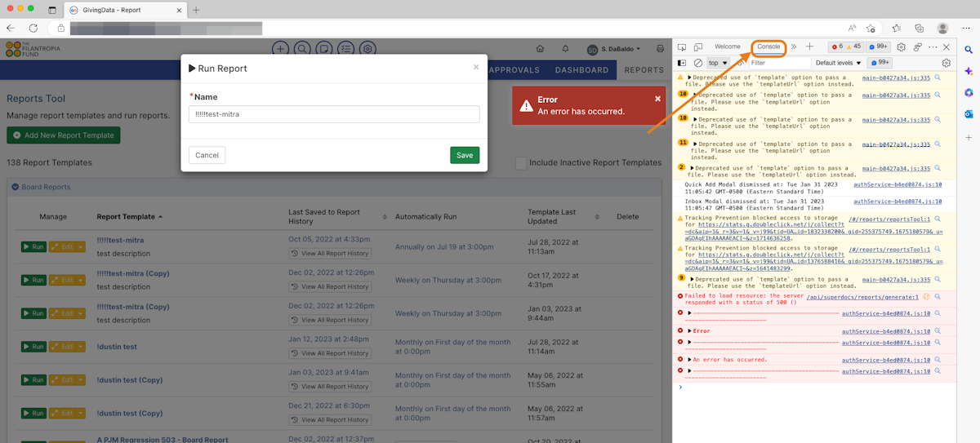Tick Include Inactive Report Templates checkbox
This screenshot has height=443, width=980.
tap(521, 163)
